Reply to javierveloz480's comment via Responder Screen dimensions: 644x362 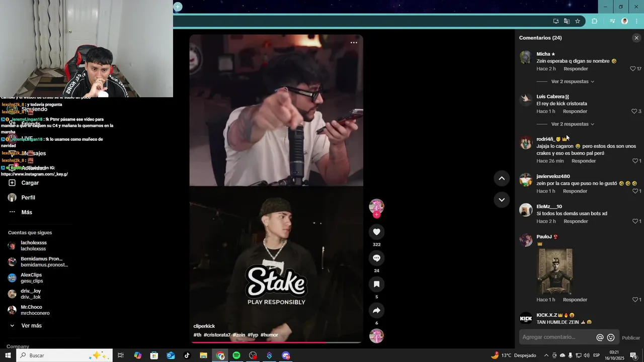(x=575, y=191)
